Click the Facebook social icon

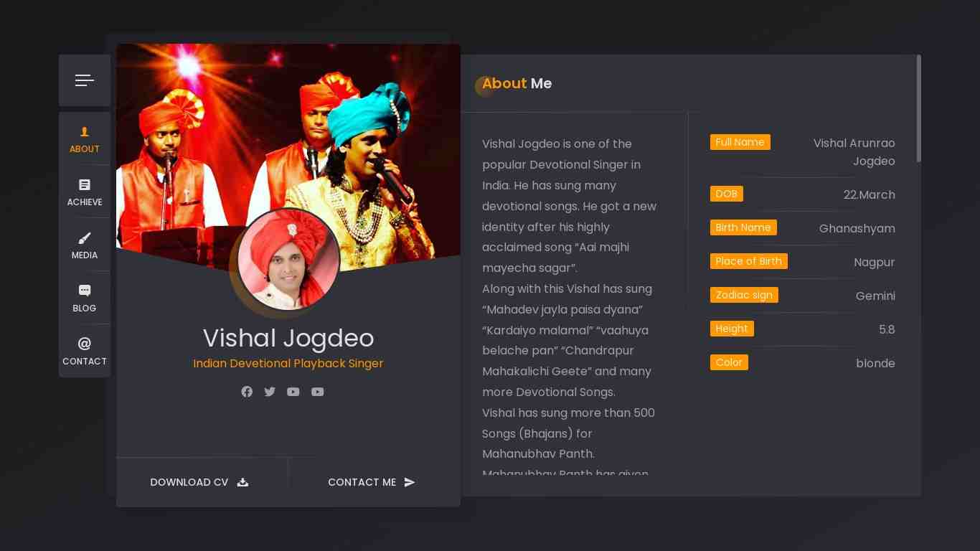[247, 392]
